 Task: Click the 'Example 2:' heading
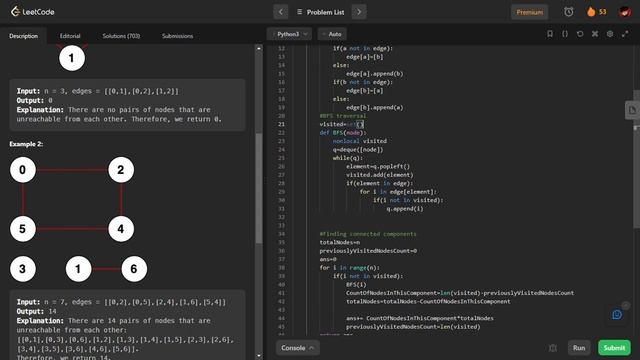coord(26,144)
